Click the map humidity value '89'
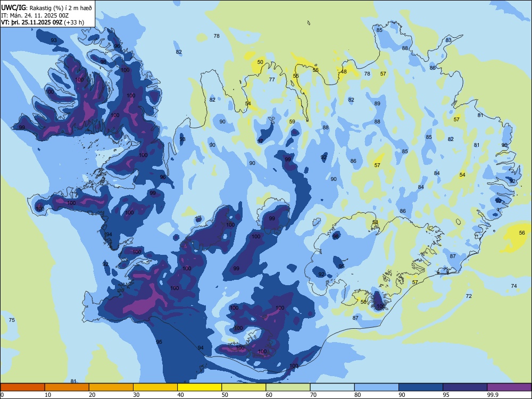 [377, 104]
